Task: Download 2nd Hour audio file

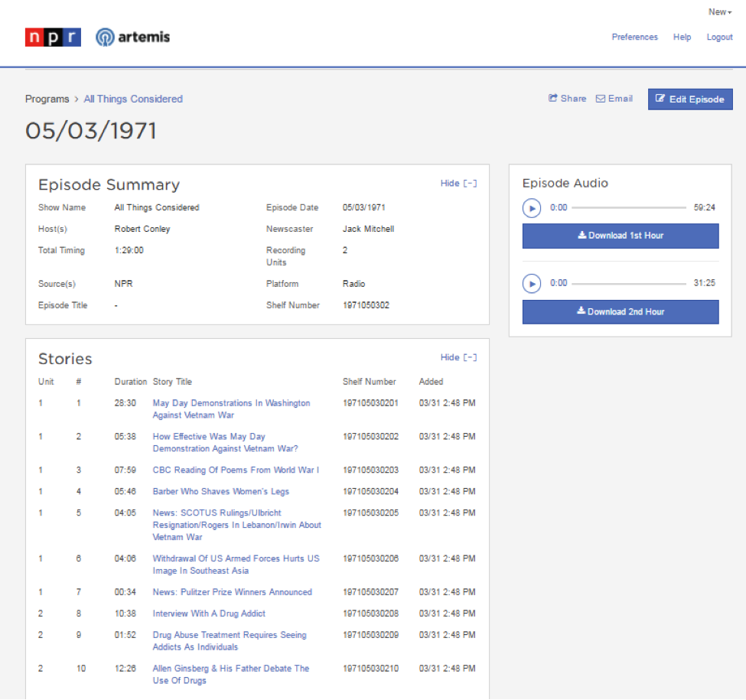Action: click(621, 311)
